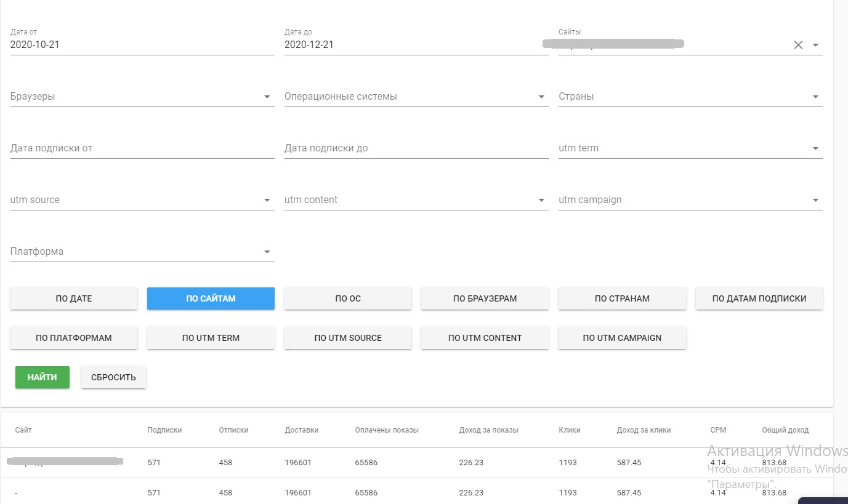Sort by Подписки column header
The height and width of the screenshot is (504, 848).
(164, 430)
